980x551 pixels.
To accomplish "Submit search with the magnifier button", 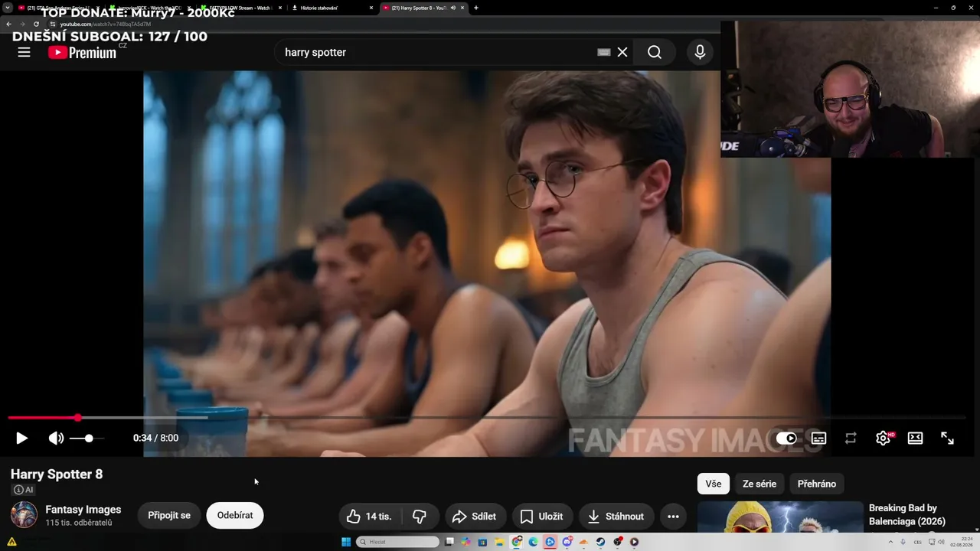I will tap(655, 52).
